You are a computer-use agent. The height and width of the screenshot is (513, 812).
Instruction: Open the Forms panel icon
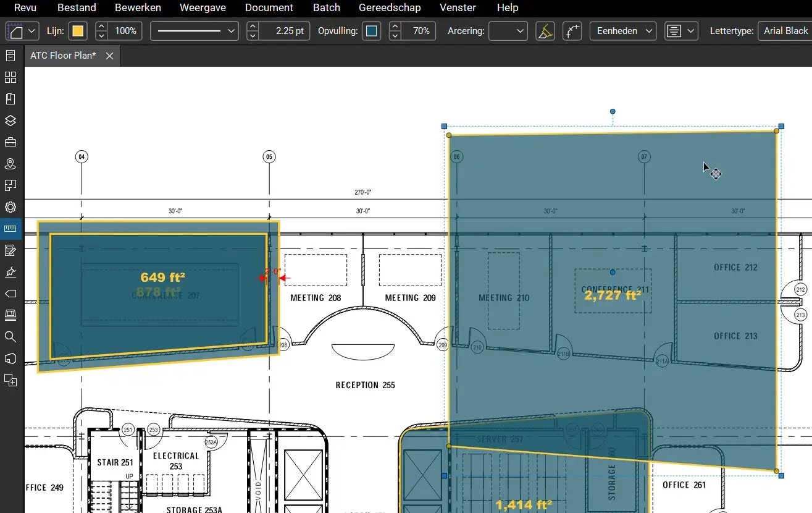pyautogui.click(x=10, y=250)
